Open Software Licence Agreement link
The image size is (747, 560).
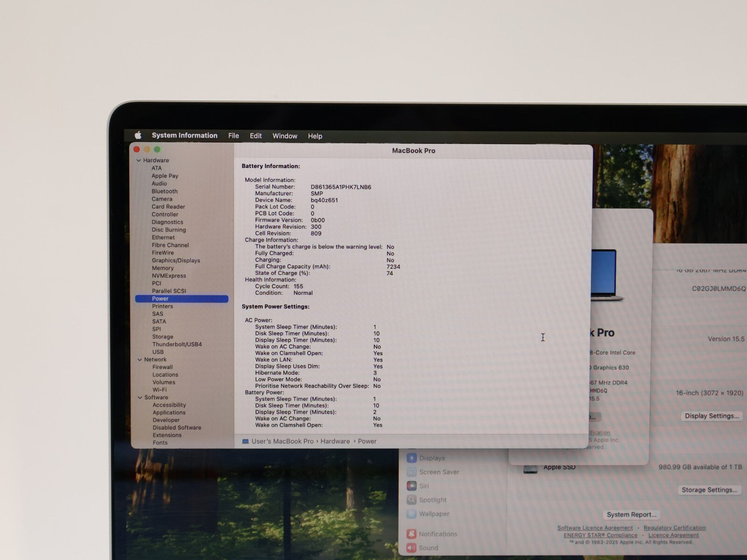[595, 528]
